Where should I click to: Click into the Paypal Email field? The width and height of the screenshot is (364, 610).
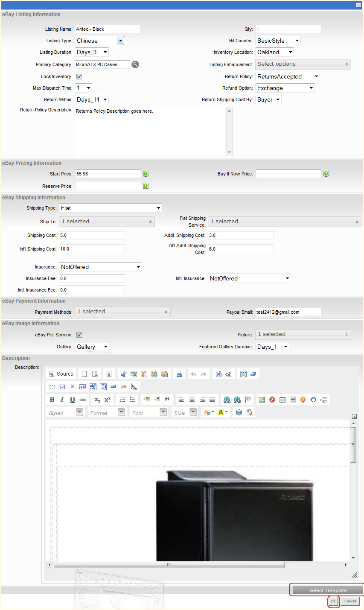(x=288, y=312)
